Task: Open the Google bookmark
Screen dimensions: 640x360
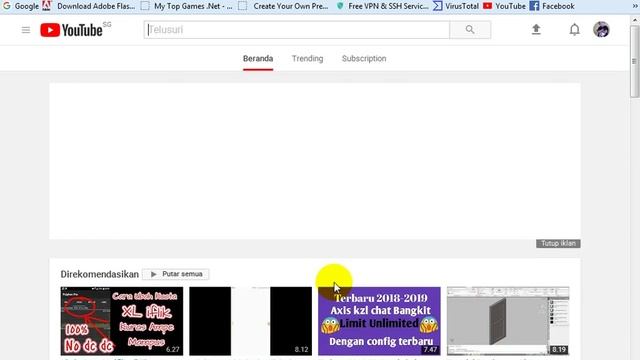Action: tap(21, 6)
